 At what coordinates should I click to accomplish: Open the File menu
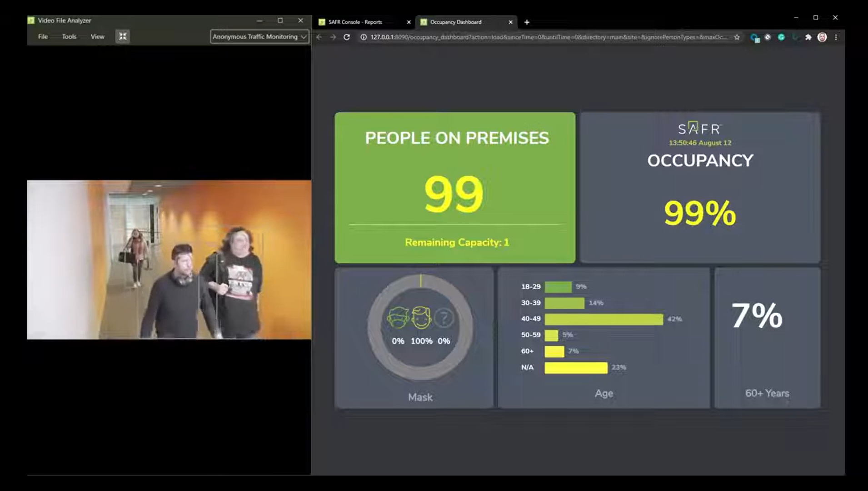[x=43, y=36]
